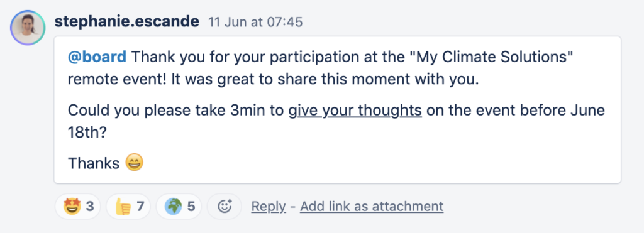Click the thumbs-up reaction count 7
This screenshot has width=644, height=233.
(x=140, y=207)
